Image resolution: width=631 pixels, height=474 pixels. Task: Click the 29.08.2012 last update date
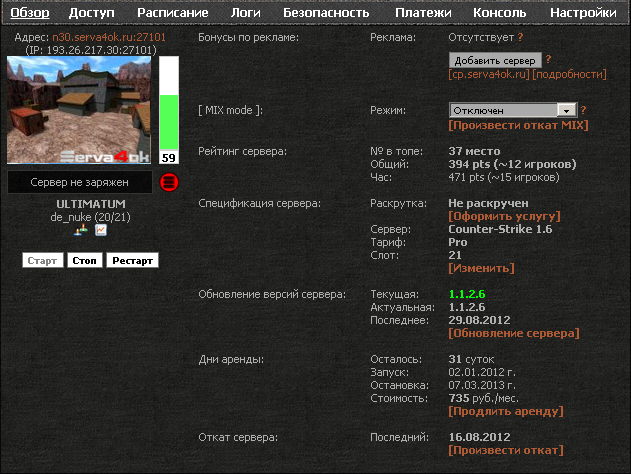click(479, 320)
